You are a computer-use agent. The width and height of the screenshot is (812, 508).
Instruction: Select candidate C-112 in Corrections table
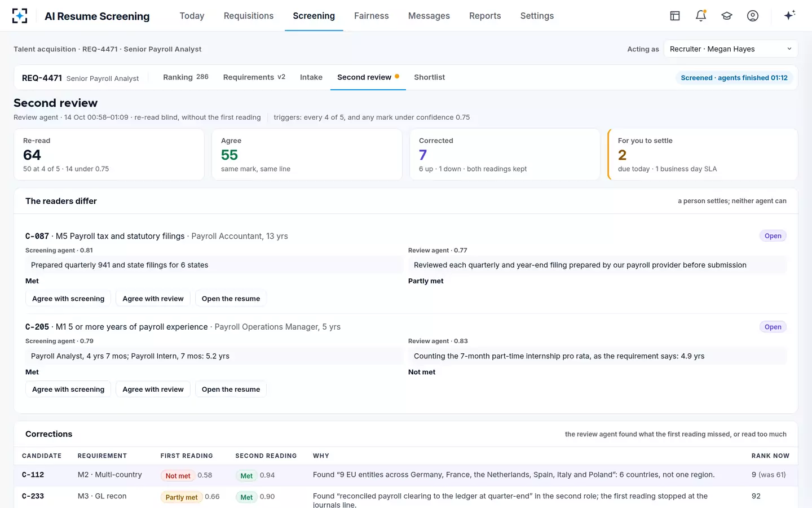click(33, 475)
